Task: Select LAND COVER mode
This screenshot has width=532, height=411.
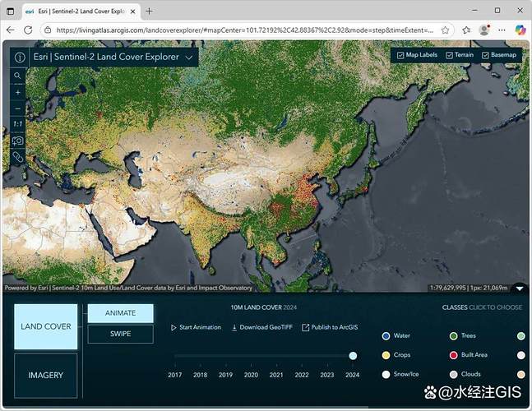Action: point(46,326)
